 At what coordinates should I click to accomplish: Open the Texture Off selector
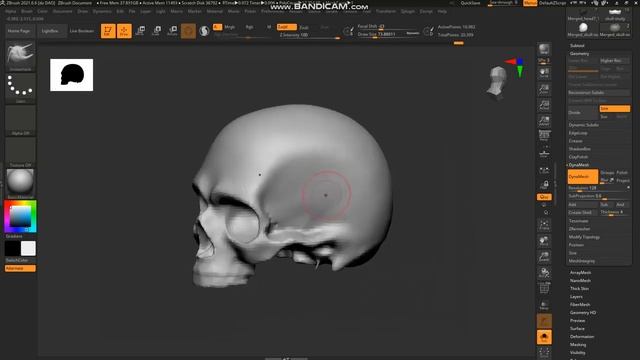tap(20, 152)
